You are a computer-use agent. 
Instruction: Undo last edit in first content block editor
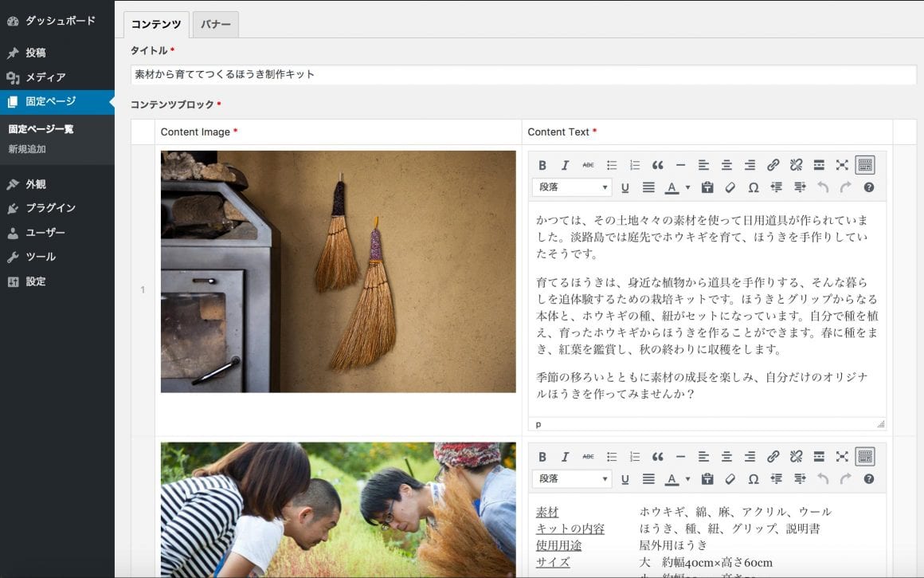(x=823, y=187)
